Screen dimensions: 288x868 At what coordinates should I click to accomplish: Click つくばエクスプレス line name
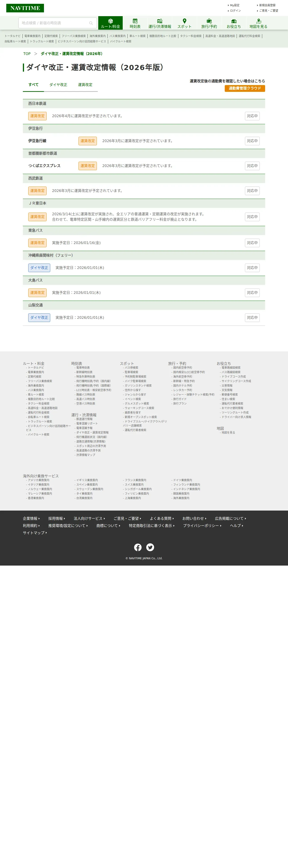(x=44, y=166)
